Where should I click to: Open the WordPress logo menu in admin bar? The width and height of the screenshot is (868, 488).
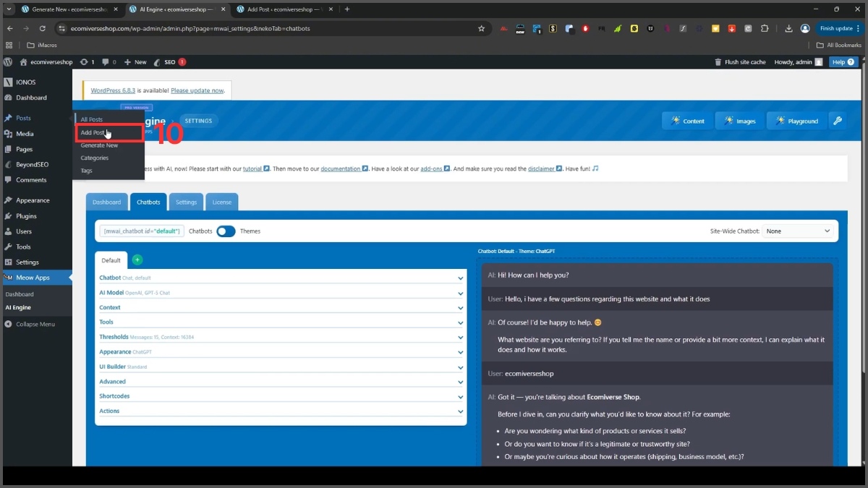coord(8,62)
